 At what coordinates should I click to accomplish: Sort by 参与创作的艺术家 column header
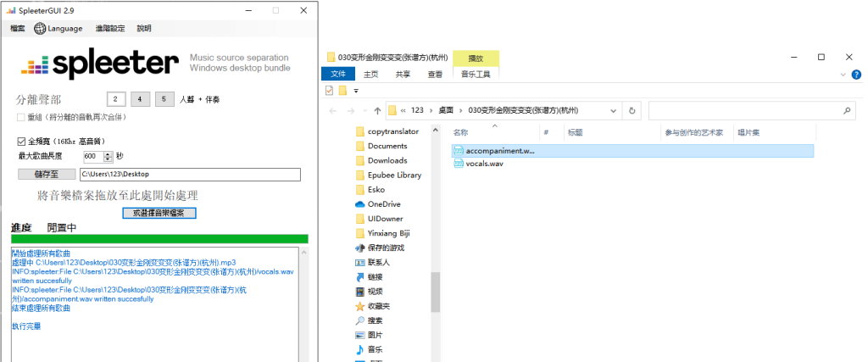pyautogui.click(x=694, y=133)
